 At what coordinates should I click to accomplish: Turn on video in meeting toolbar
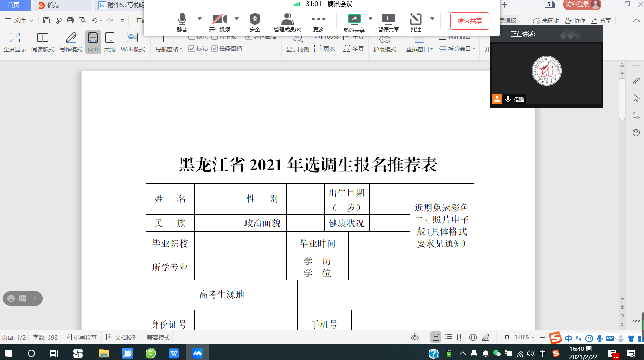click(220, 22)
